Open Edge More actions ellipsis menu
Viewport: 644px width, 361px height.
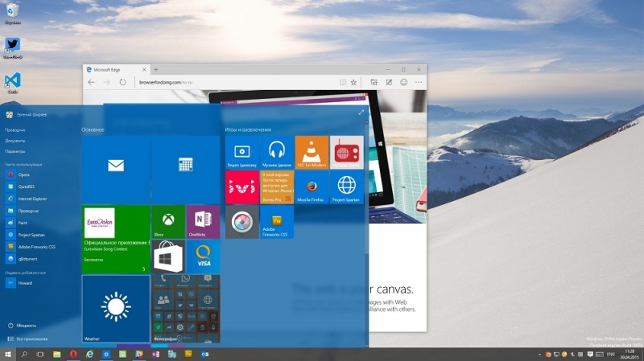pos(418,82)
